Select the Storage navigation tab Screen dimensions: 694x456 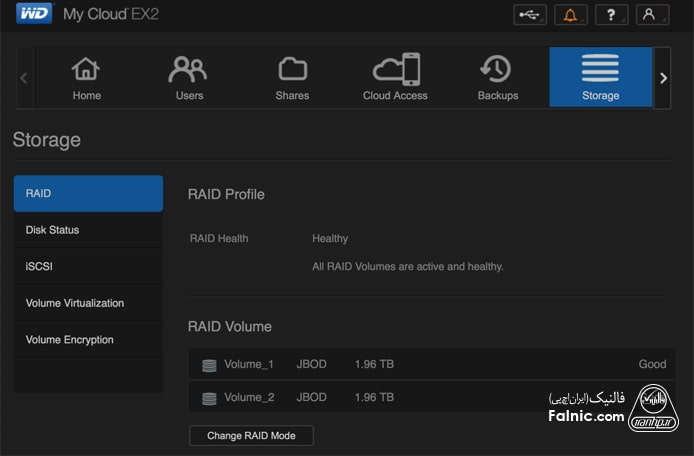click(x=600, y=77)
